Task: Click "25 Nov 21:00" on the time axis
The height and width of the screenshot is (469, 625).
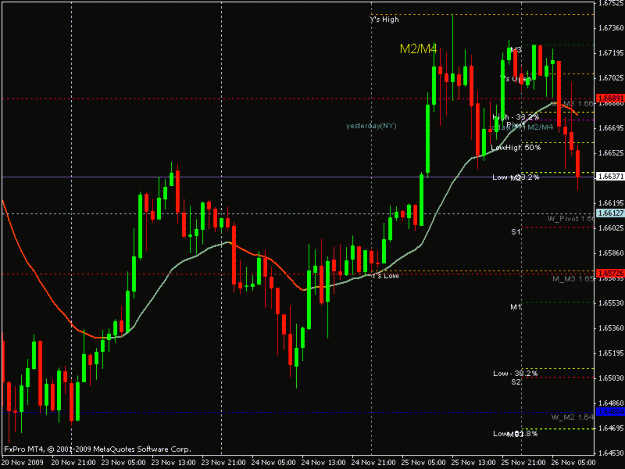Action: [x=523, y=463]
